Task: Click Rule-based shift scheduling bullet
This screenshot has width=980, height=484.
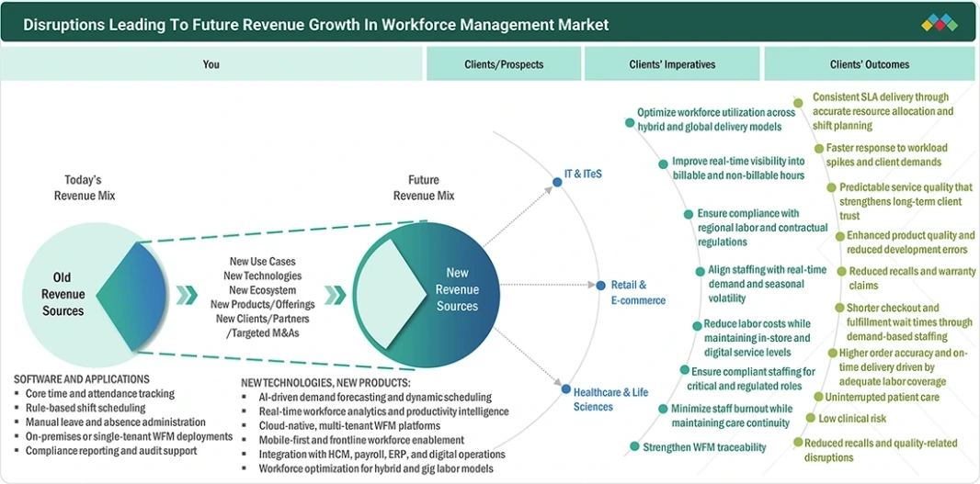Action: point(85,408)
